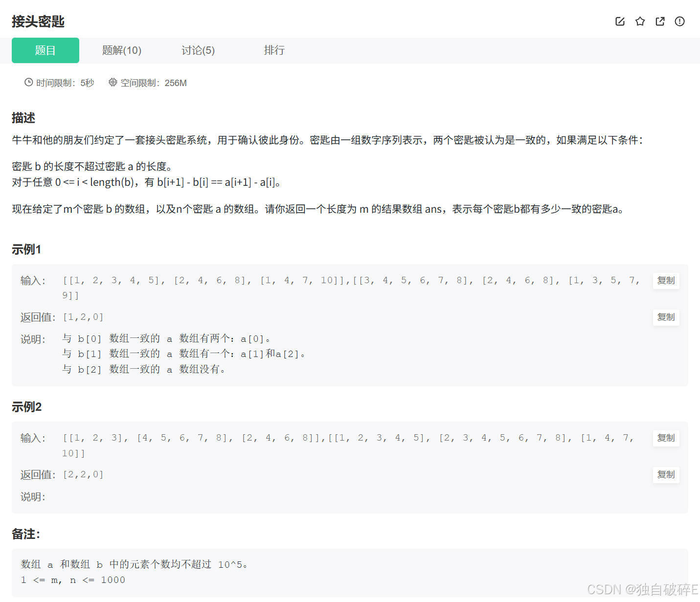
Task: Copy the 示例1 input with 复制 button
Action: click(666, 281)
